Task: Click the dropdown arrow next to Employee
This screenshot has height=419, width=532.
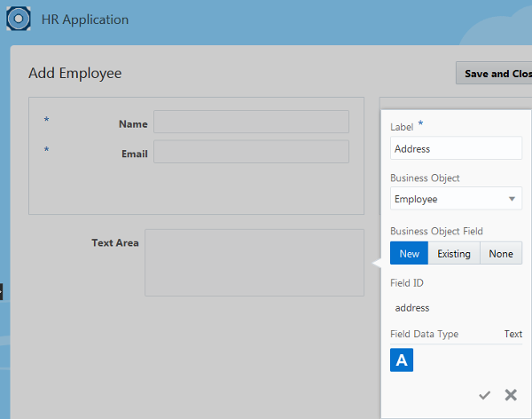Action: [x=512, y=199]
